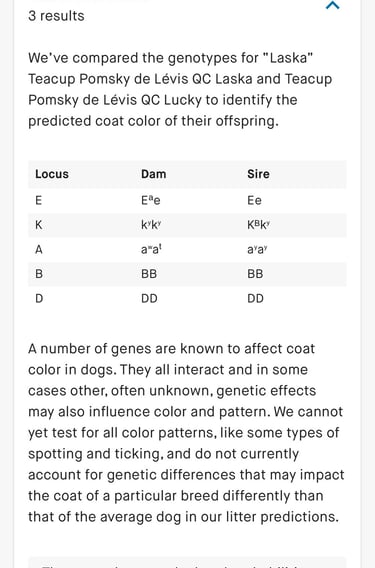The image size is (375, 568).
Task: Click the K locus row label
Action: (x=39, y=225)
